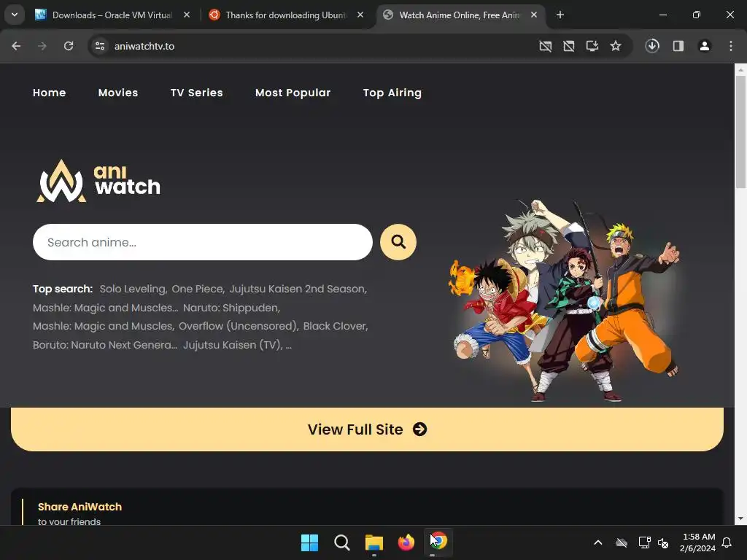The image size is (747, 560).
Task: Click the anime characters artwork
Action: [x=564, y=301]
